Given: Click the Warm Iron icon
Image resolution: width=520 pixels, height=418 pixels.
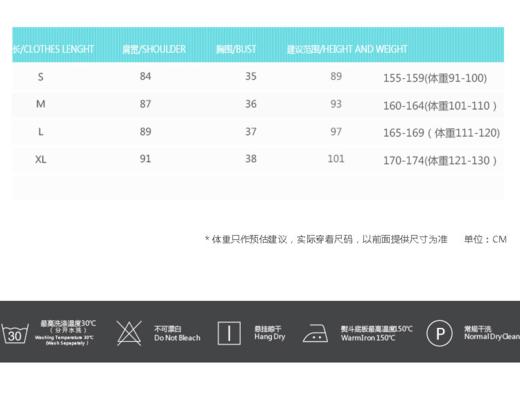Looking at the screenshot, I should point(315,333).
